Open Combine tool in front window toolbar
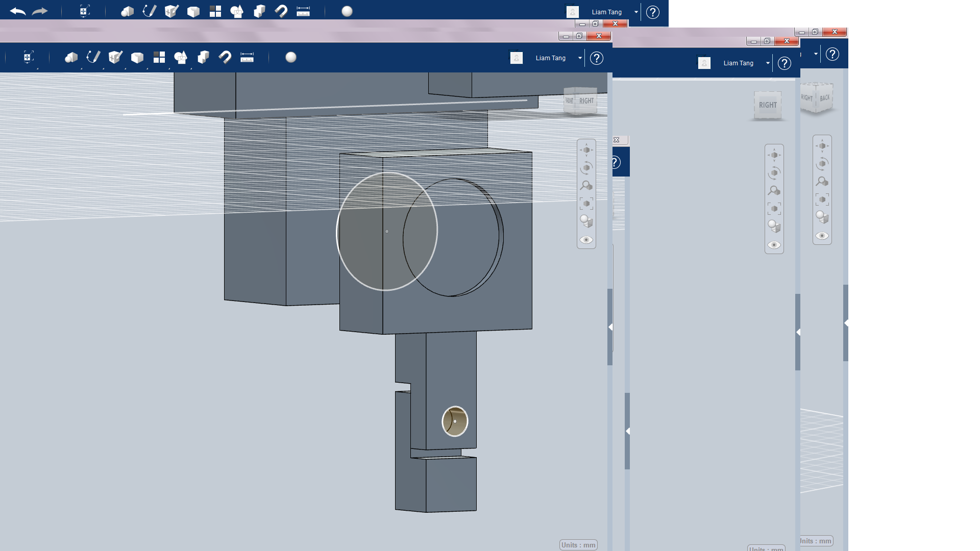Image resolution: width=980 pixels, height=551 pixels. [203, 57]
